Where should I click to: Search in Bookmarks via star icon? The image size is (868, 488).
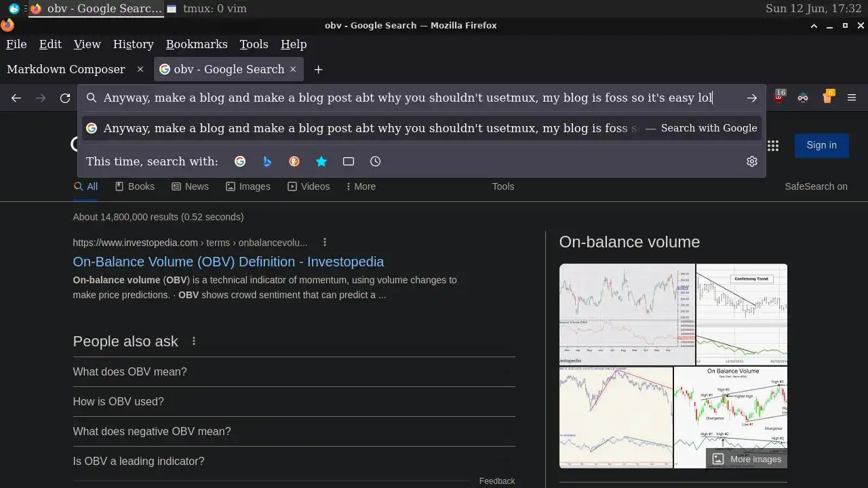pyautogui.click(x=321, y=161)
